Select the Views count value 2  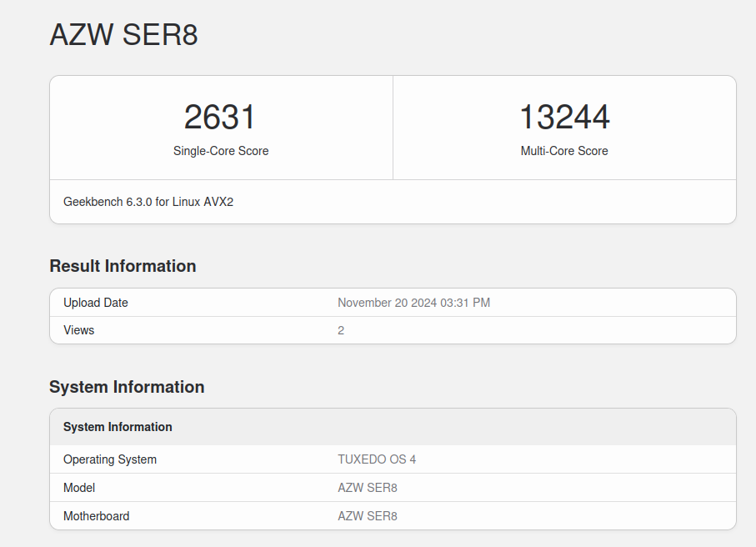click(x=341, y=330)
